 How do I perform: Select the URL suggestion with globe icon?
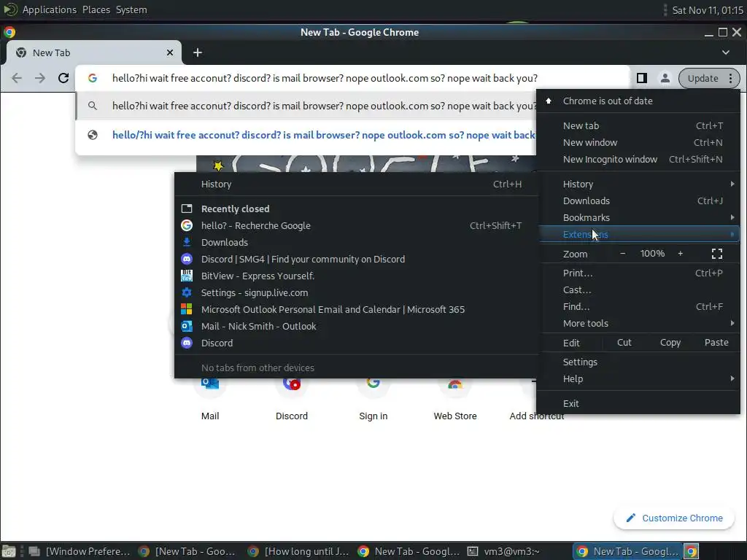[306, 135]
